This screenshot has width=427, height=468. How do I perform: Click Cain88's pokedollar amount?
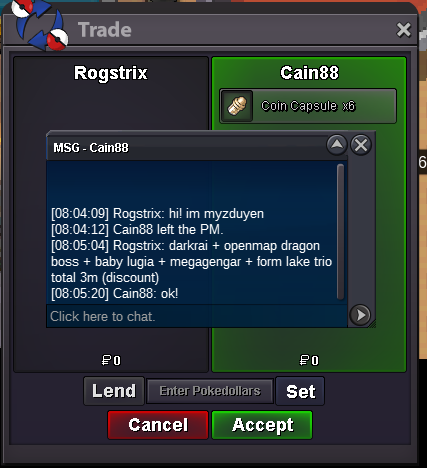pos(309,360)
